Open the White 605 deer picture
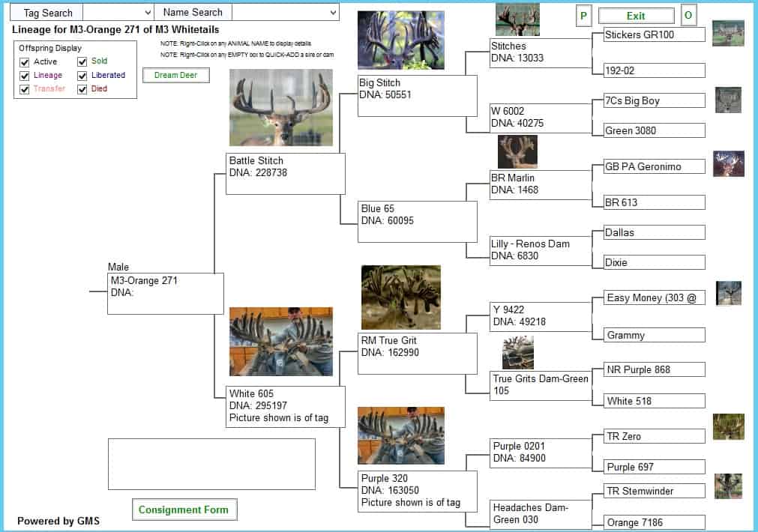758x532 pixels. pyautogui.click(x=280, y=341)
